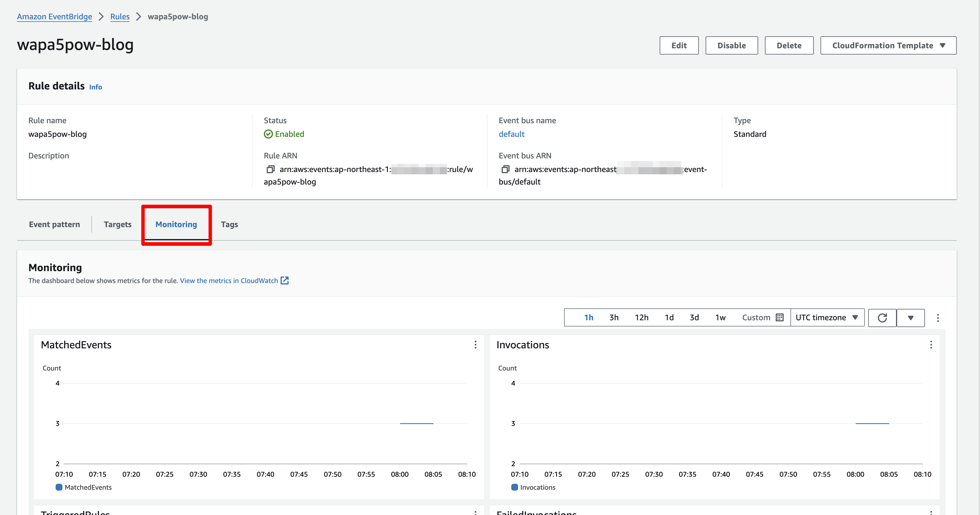980x515 pixels.
Task: Click the wapa5pow-blog breadcrumb text
Action: pyautogui.click(x=178, y=16)
